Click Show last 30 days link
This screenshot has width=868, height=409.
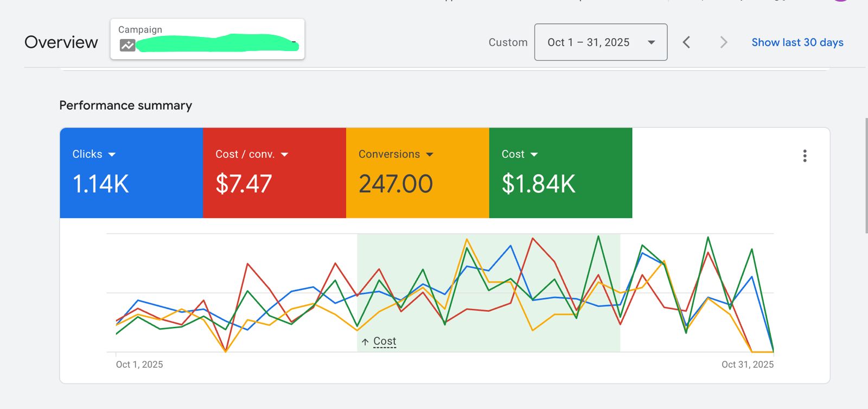coord(797,42)
